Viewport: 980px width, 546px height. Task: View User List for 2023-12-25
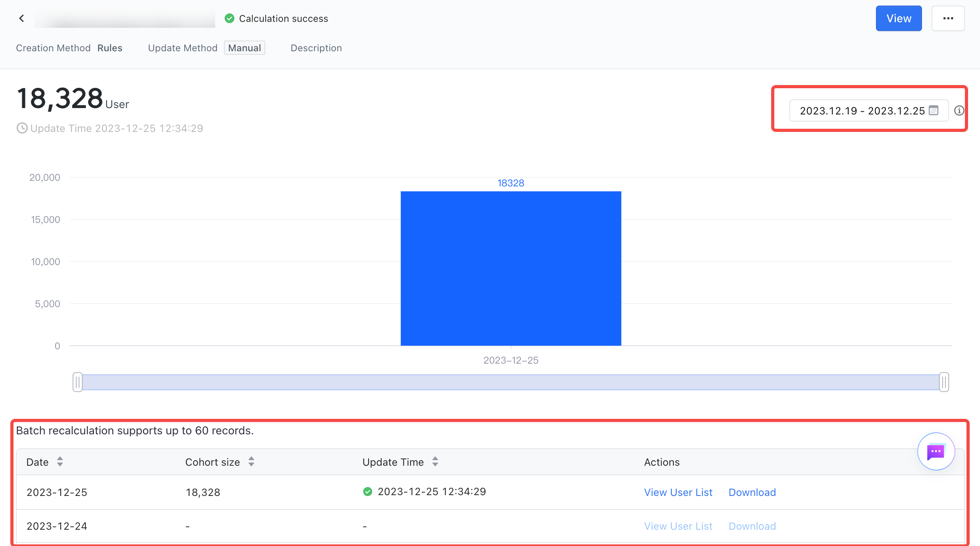(678, 492)
